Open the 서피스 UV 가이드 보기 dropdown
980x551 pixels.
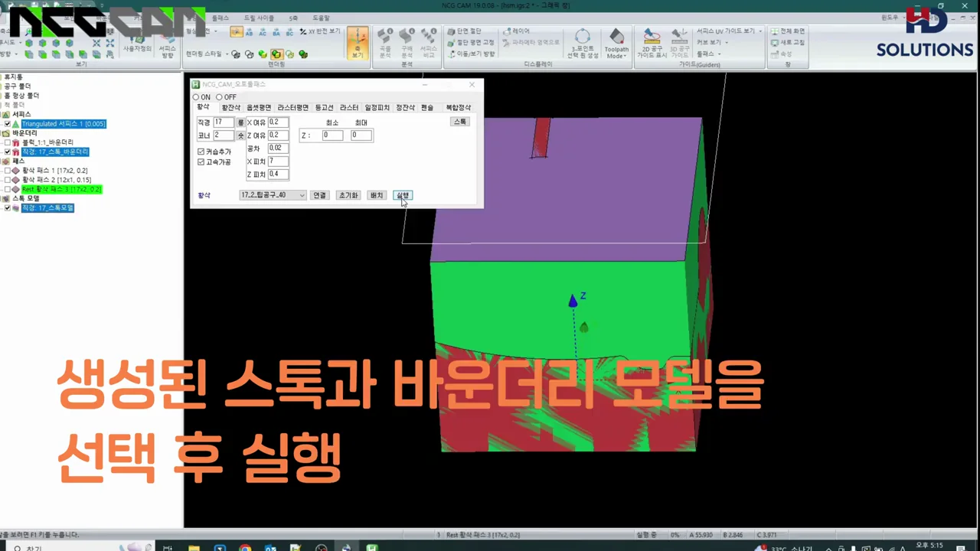coord(729,31)
